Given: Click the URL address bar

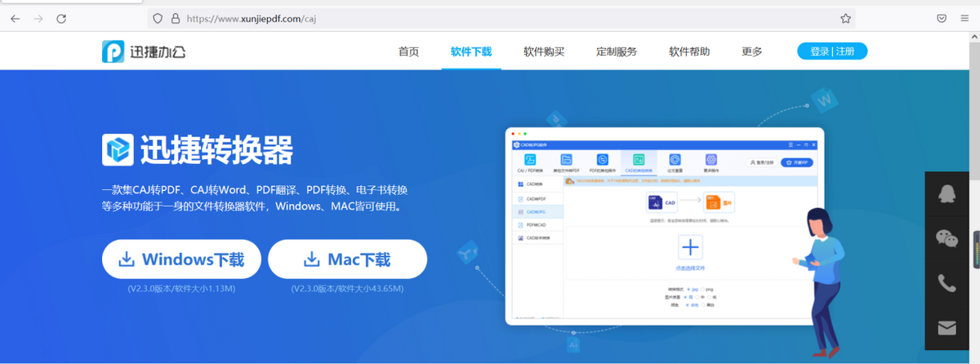Looking at the screenshot, I should pos(502,18).
